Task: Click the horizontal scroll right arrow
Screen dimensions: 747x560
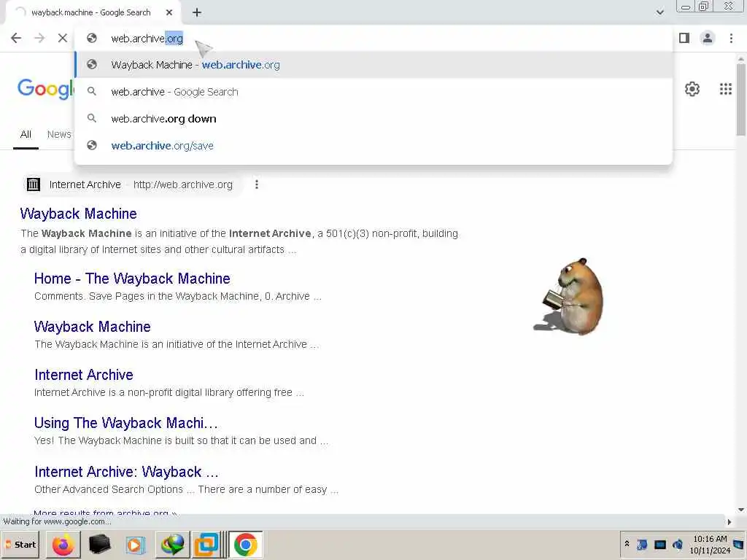Action: (x=729, y=522)
